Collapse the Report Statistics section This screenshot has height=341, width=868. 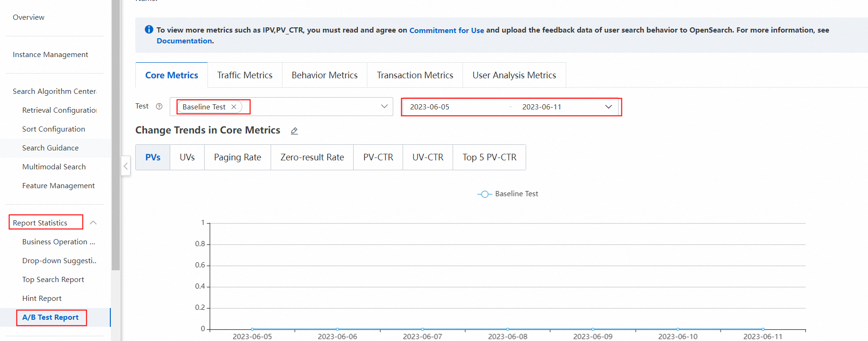point(93,223)
